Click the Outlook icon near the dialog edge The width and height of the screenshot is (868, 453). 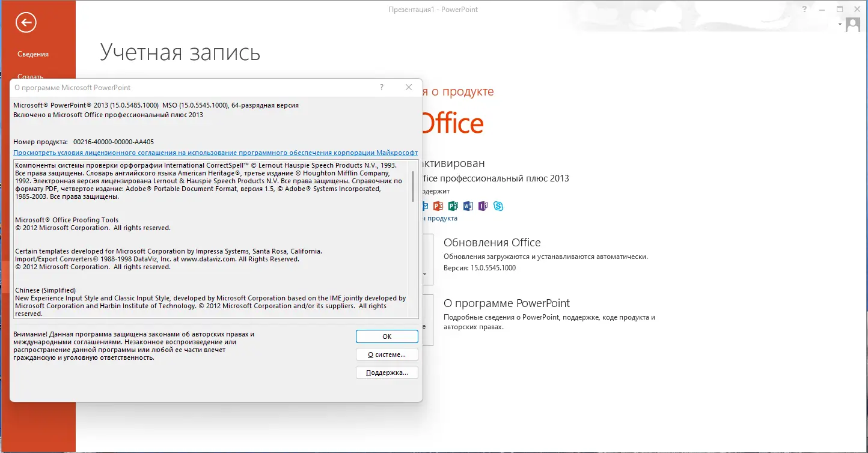pos(425,206)
